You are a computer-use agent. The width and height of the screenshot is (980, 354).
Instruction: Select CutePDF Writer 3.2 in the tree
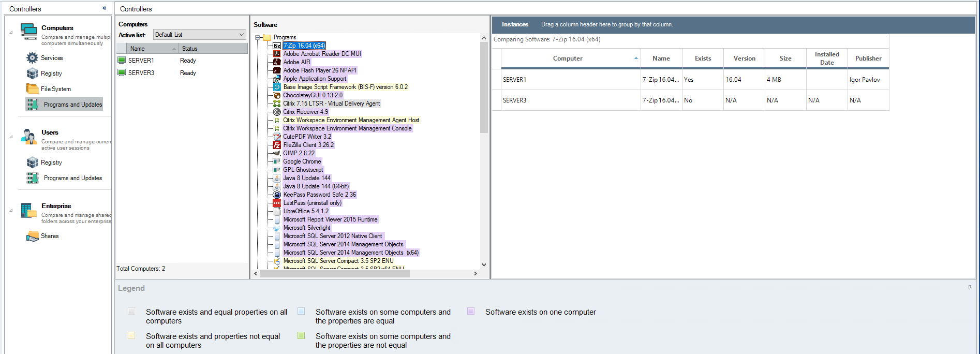(307, 137)
